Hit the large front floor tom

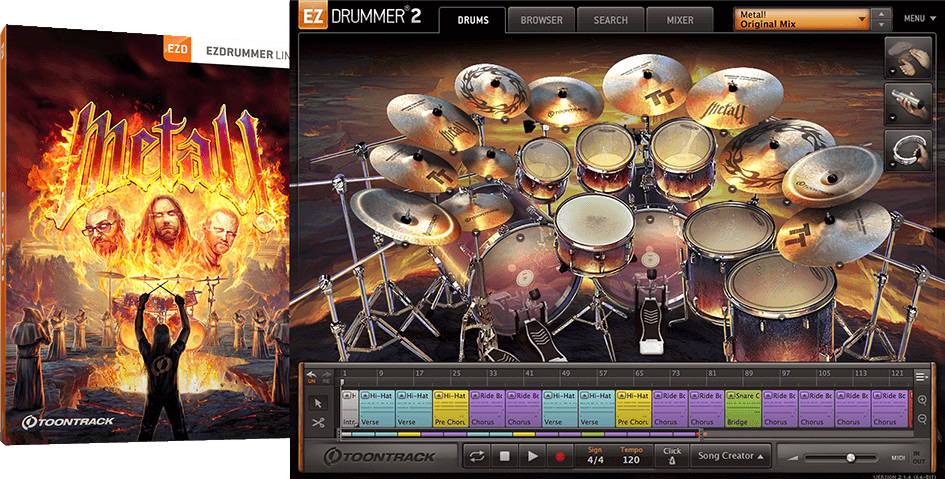[x=780, y=306]
